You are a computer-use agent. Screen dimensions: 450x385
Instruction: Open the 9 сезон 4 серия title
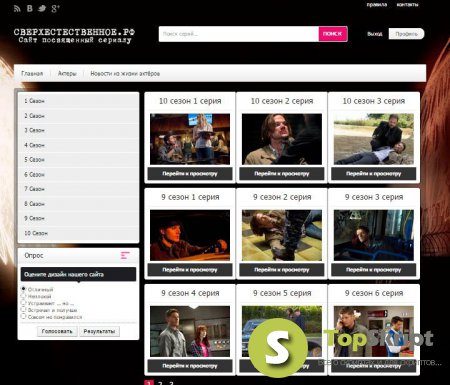[x=190, y=293]
